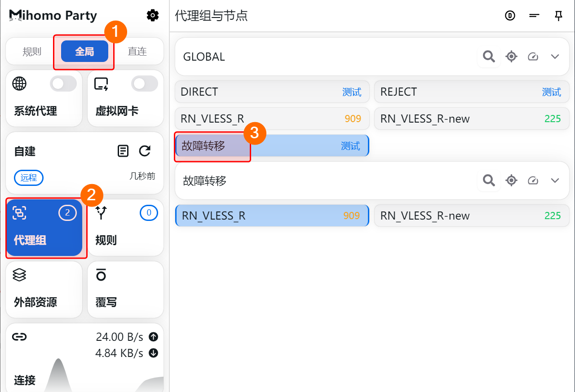Locate current node in GLOBAL group

click(x=511, y=57)
